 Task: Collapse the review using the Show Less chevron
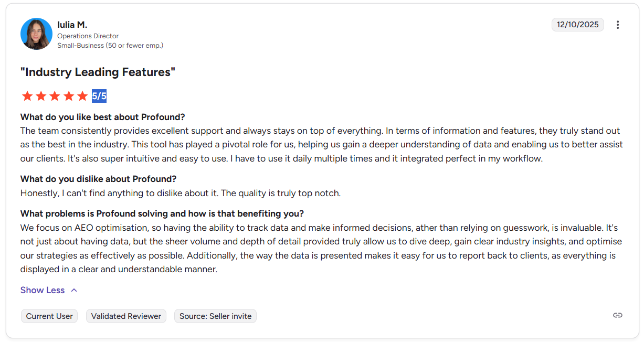(x=73, y=290)
